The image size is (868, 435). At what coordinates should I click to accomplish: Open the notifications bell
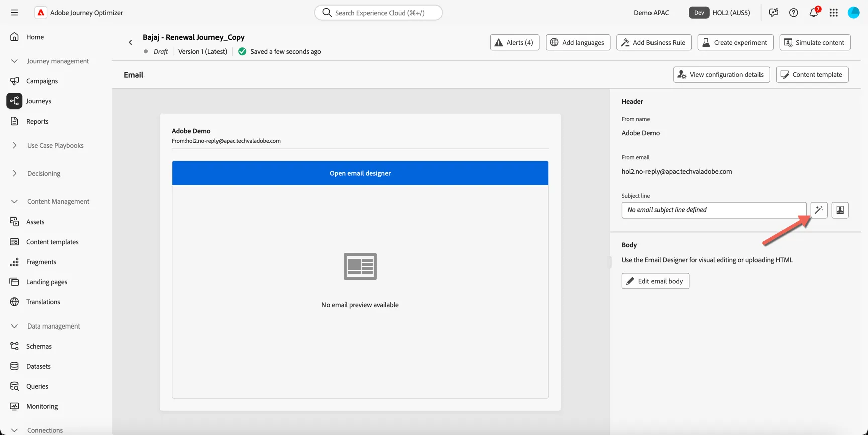(813, 13)
